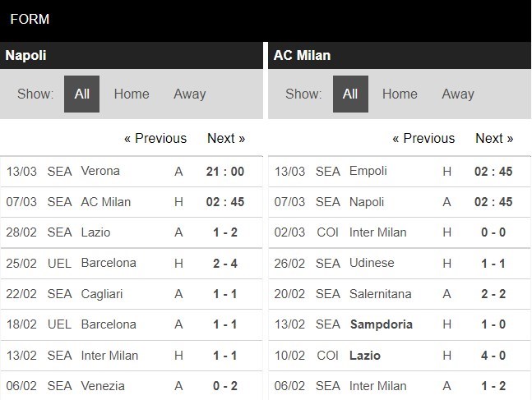This screenshot has height=400, width=532.
Task: Show Napoli Home matches only
Action: tap(132, 94)
